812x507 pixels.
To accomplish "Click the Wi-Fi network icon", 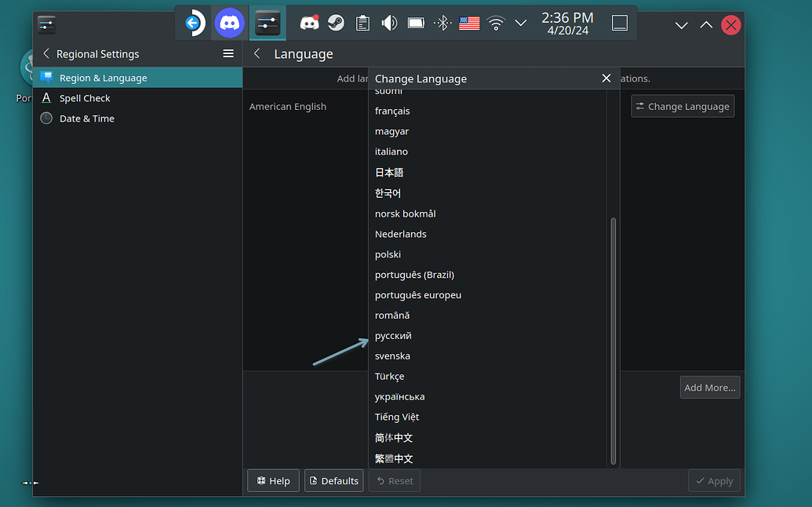I will tap(496, 23).
